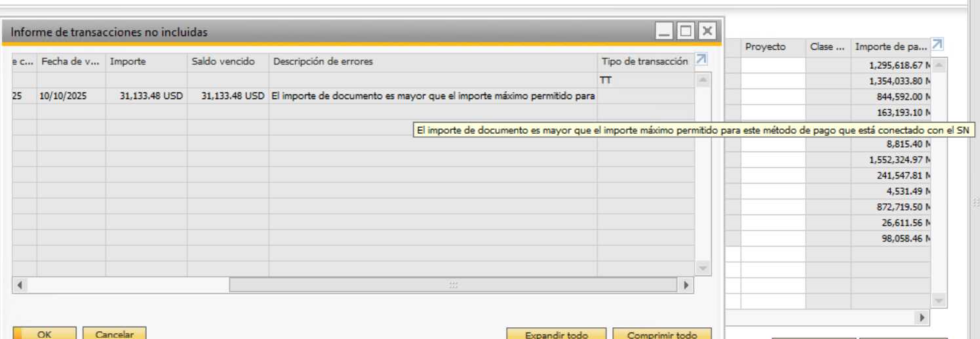Click the report grid's scroll down arrow
The image size is (980, 339).
pos(703,268)
